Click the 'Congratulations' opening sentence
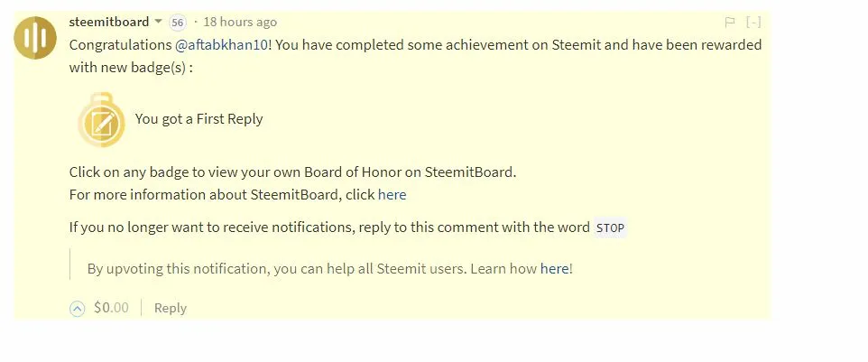Screen dimensions: 868x362 coord(415,56)
